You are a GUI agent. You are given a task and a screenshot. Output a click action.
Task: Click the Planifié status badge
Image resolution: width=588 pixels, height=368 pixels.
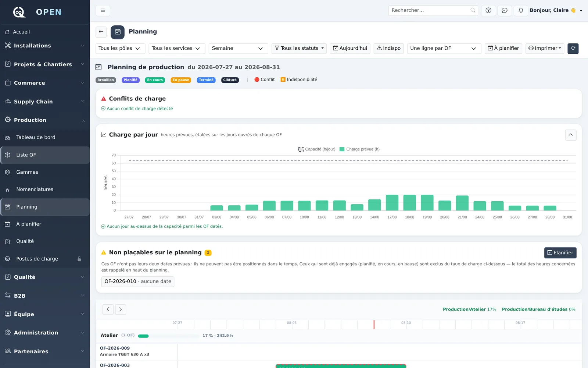130,80
